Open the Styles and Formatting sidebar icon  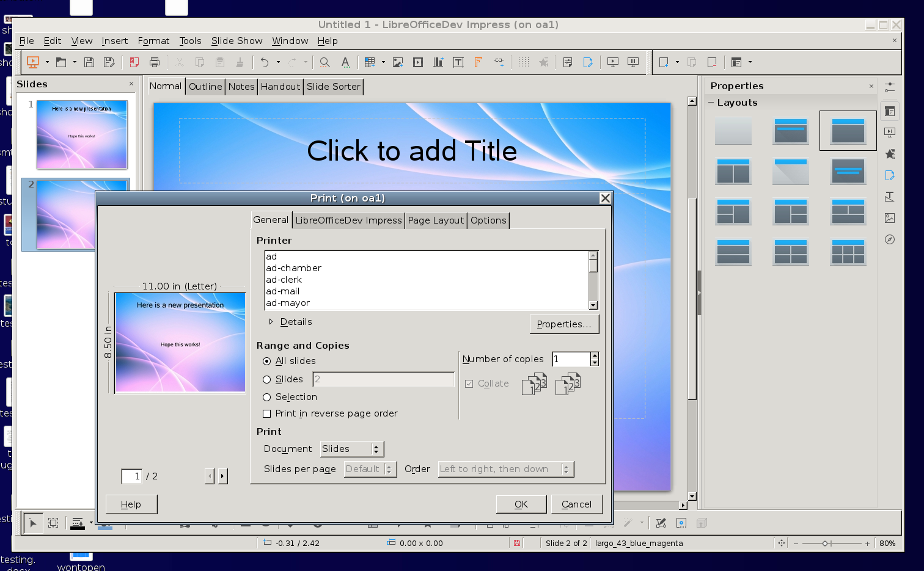click(x=890, y=197)
